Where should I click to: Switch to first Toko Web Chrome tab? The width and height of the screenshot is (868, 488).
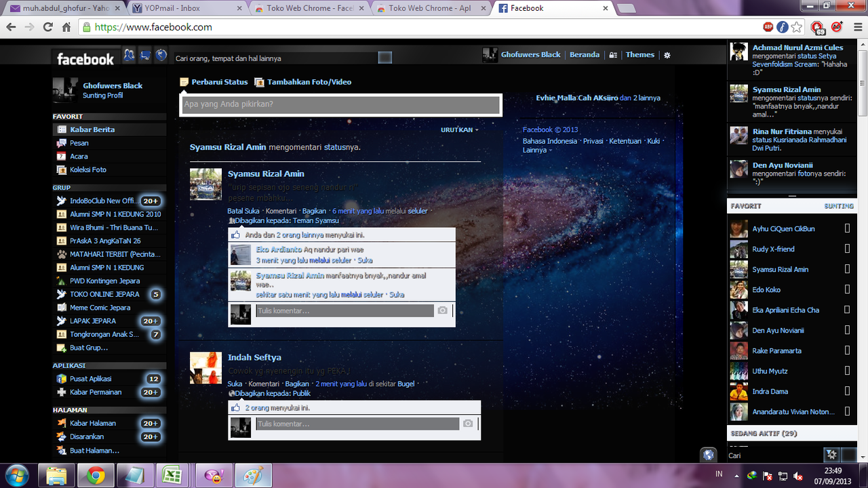(x=309, y=8)
